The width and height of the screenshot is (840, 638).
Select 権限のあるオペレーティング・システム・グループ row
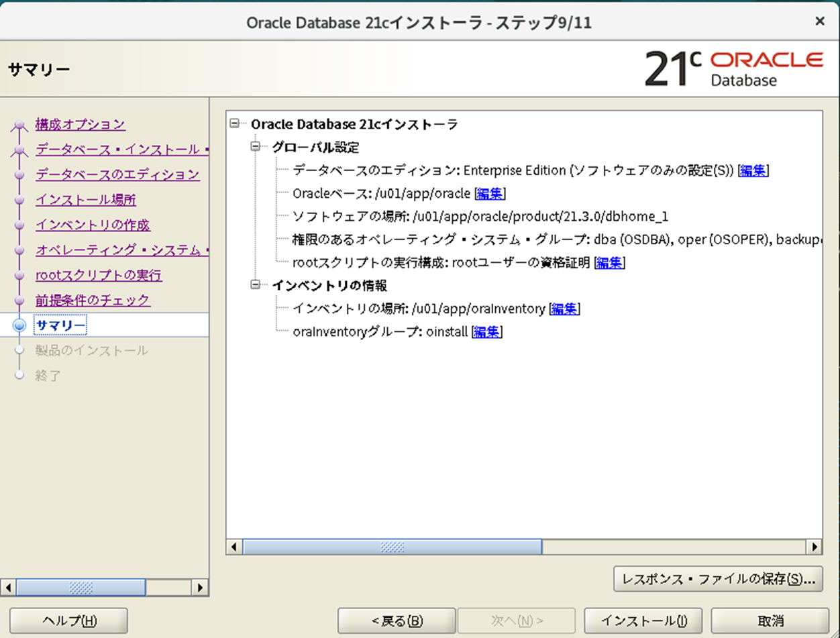coord(557,240)
